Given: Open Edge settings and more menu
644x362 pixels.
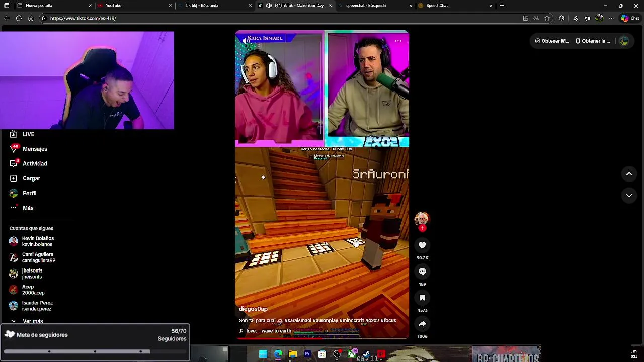Looking at the screenshot, I should tap(611, 18).
